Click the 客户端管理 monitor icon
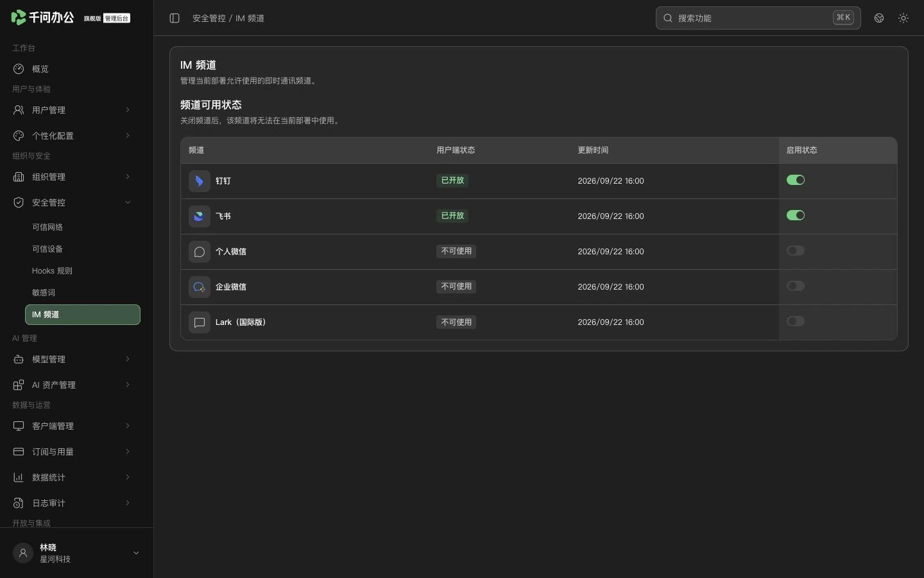This screenshot has width=924, height=578. click(x=19, y=426)
